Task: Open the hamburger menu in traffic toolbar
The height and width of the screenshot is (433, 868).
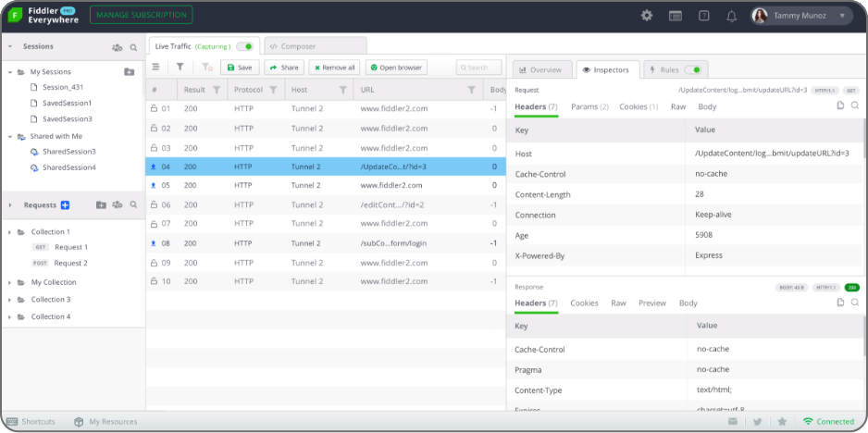Action: (155, 67)
